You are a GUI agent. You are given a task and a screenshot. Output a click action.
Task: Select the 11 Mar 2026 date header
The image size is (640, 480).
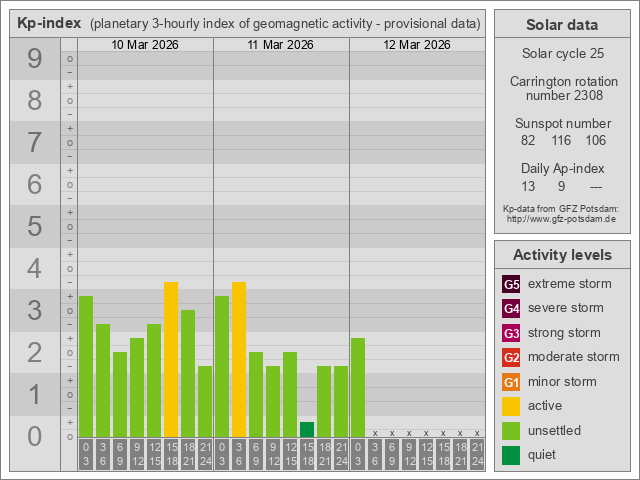[281, 45]
